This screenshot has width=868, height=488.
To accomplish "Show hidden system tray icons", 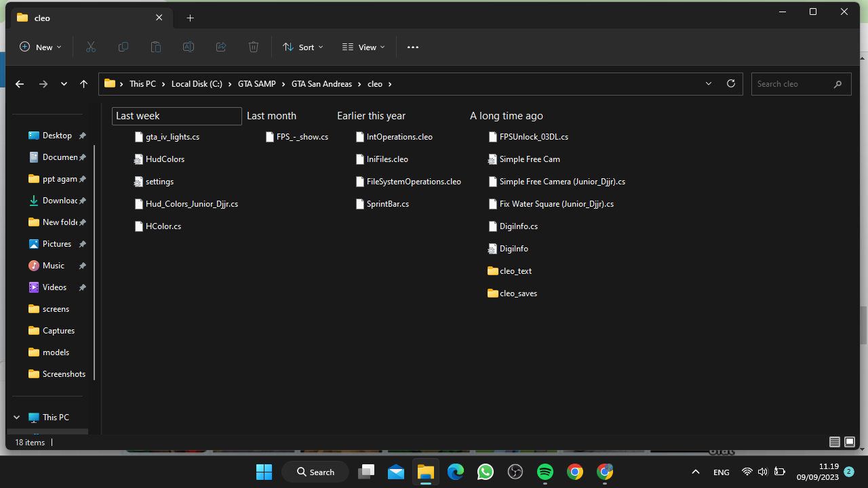I will 695,472.
